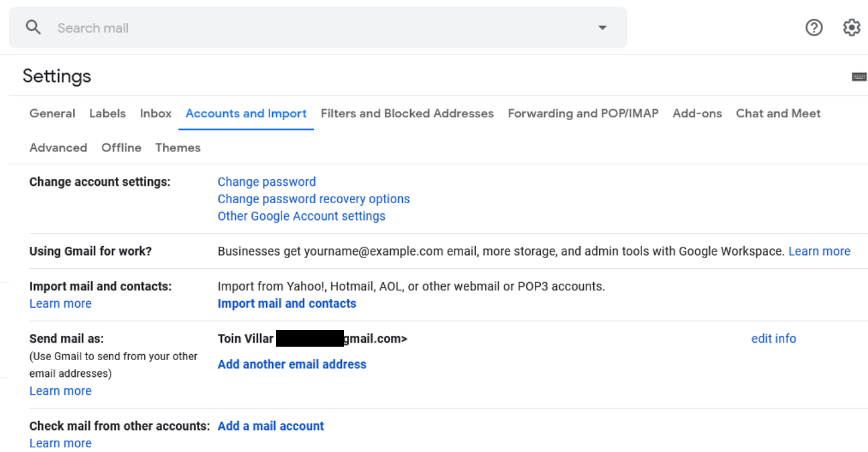Screen dimensions: 868x452
Task: Click Import mail and contacts
Action: click(287, 303)
